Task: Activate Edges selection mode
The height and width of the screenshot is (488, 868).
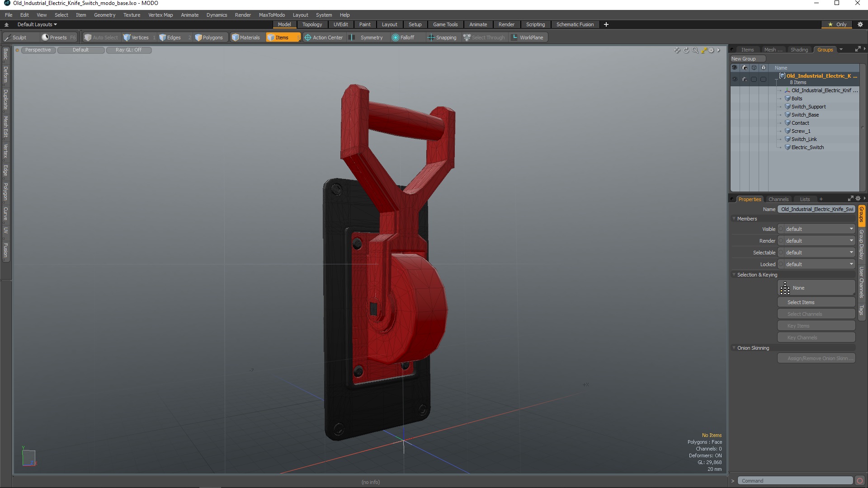Action: click(x=170, y=38)
